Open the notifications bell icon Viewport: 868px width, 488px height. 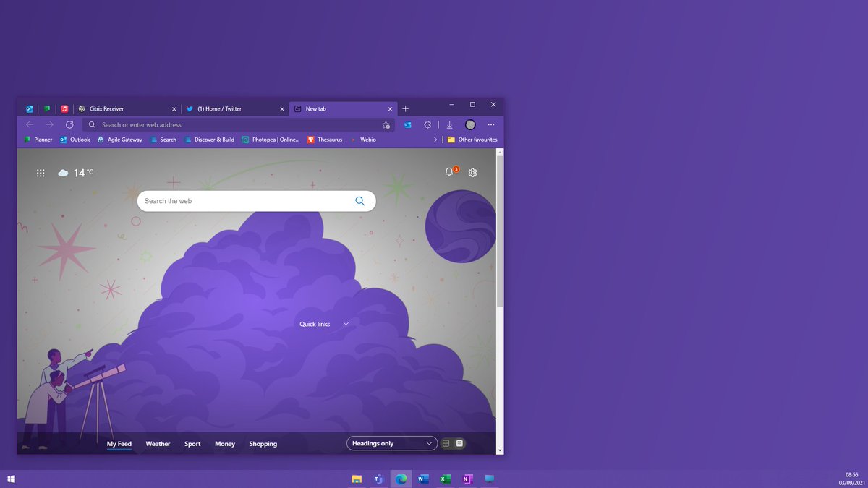point(449,172)
